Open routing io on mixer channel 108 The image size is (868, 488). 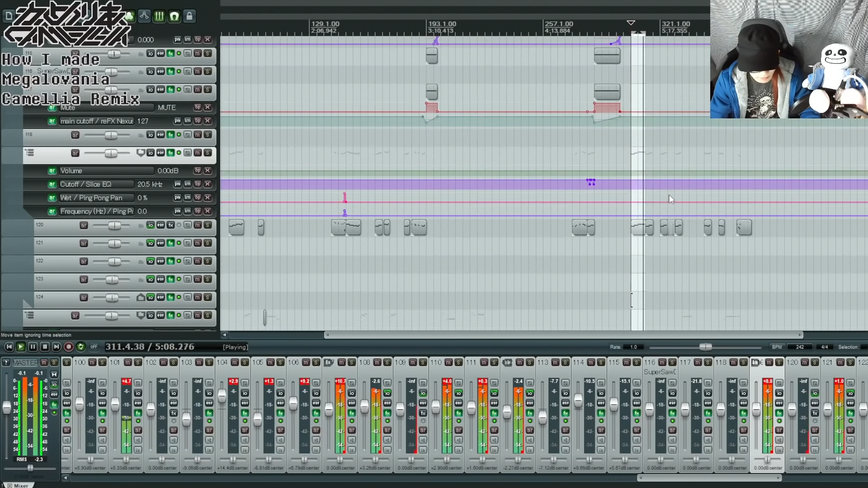click(387, 393)
